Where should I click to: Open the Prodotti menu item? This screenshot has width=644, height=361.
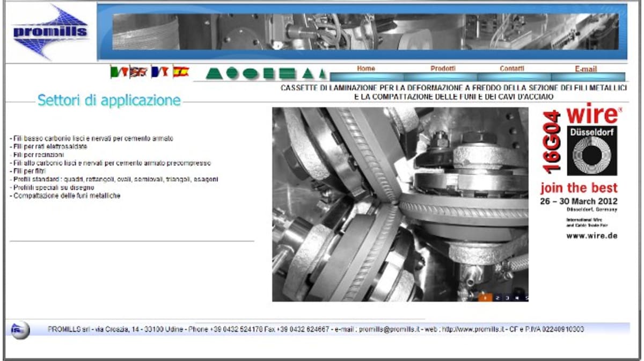[x=443, y=69]
